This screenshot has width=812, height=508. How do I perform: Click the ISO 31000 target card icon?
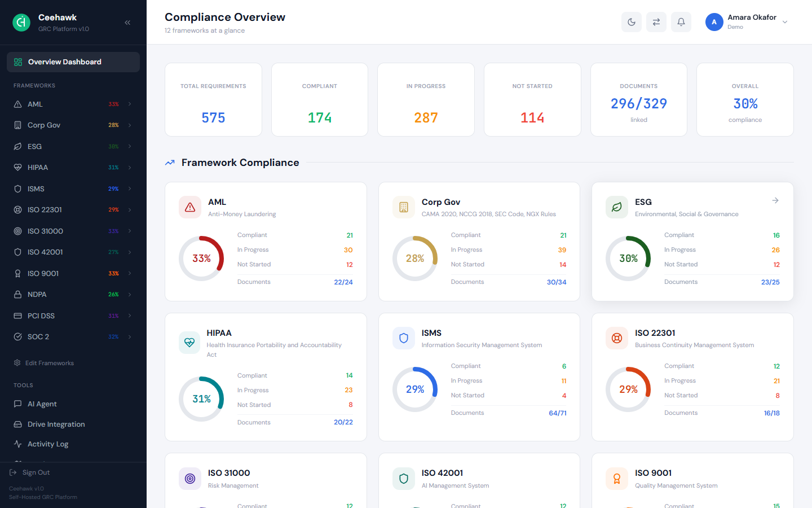[x=190, y=478]
